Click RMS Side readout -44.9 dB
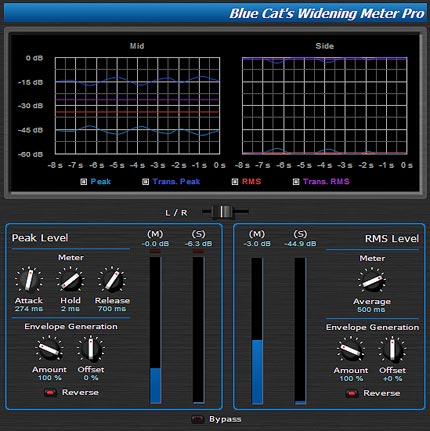Screen dimensions: 430x431 pos(300,244)
